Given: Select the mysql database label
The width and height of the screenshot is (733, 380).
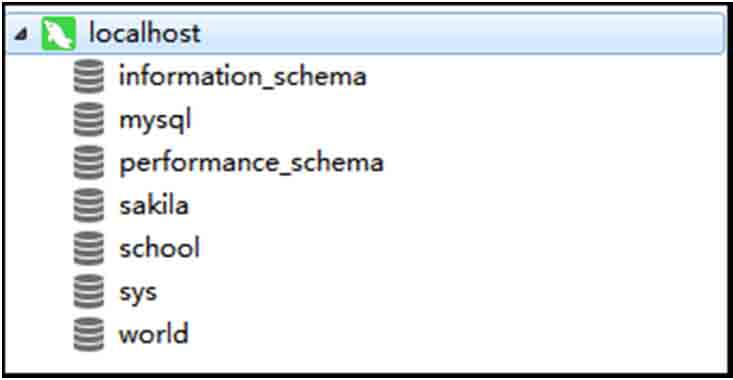Looking at the screenshot, I should 155,120.
